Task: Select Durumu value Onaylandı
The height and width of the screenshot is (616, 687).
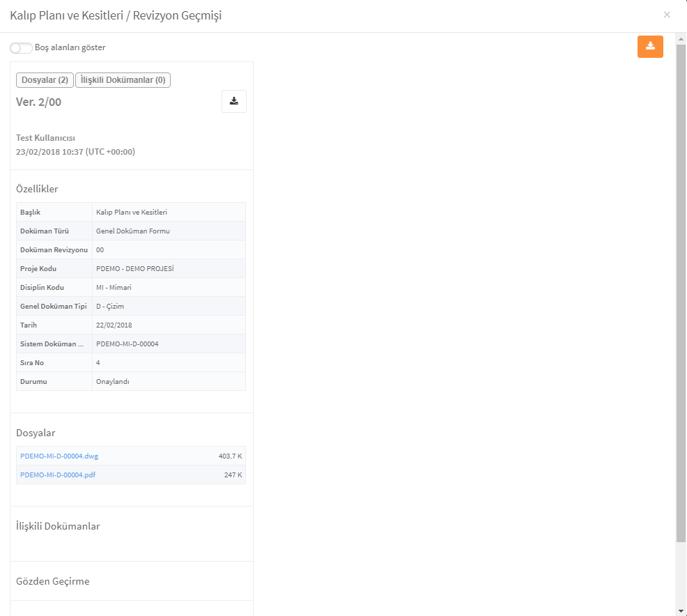Action: [113, 382]
